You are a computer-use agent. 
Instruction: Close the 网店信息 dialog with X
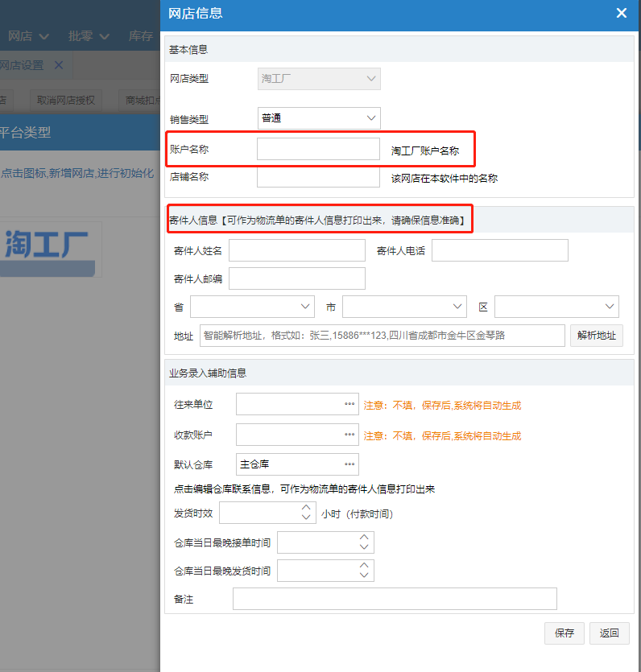pos(622,14)
